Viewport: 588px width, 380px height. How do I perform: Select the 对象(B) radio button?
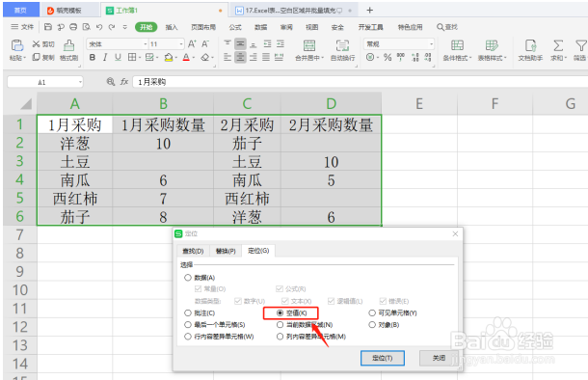(372, 324)
